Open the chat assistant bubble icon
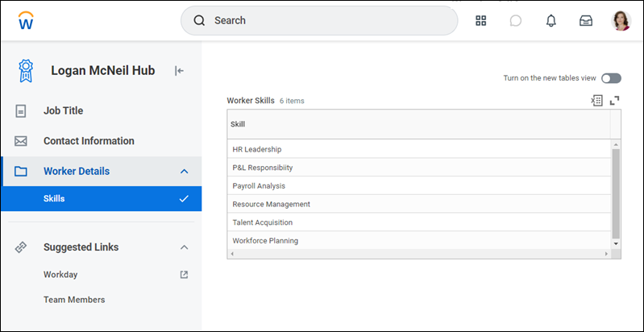The image size is (644, 332). tap(516, 20)
